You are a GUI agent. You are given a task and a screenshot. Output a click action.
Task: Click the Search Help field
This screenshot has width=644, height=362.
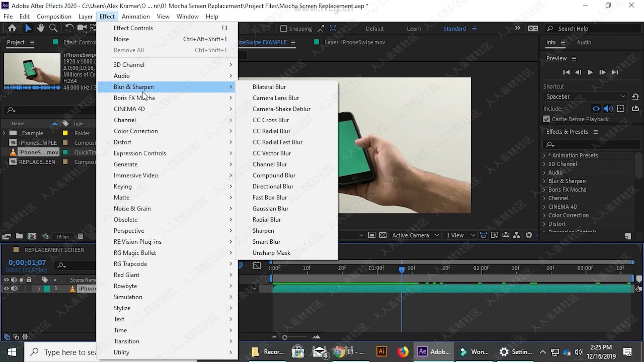click(592, 28)
